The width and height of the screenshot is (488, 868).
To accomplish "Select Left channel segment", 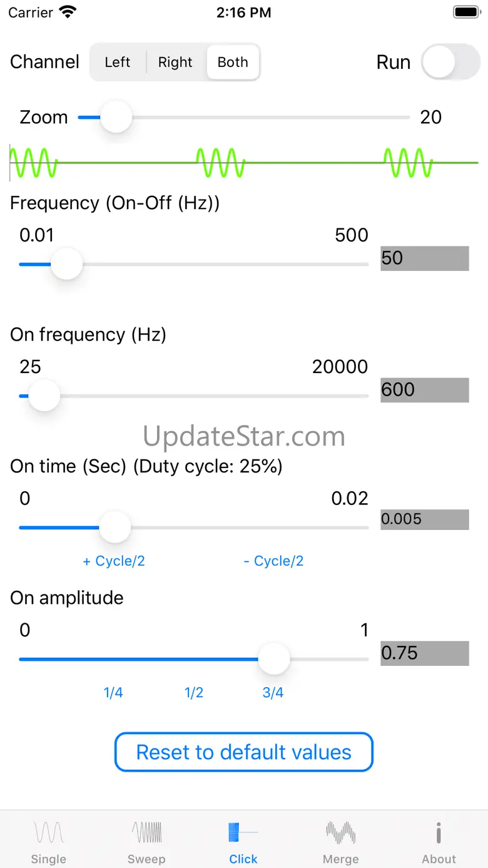I will (118, 62).
